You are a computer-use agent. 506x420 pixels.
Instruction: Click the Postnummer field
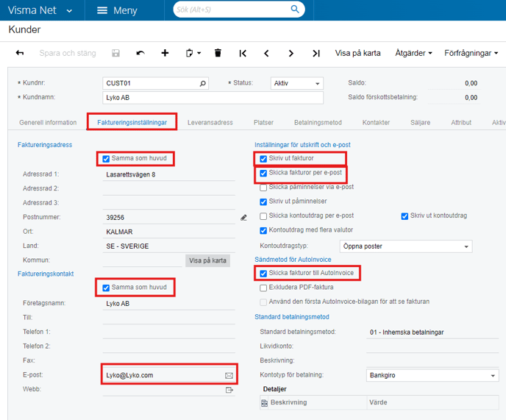pyautogui.click(x=168, y=218)
